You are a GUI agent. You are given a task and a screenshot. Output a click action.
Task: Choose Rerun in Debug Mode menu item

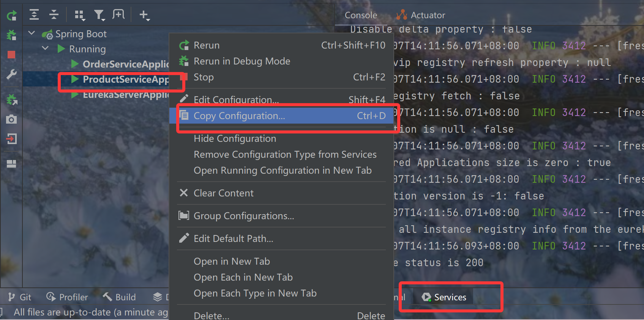(x=282, y=61)
